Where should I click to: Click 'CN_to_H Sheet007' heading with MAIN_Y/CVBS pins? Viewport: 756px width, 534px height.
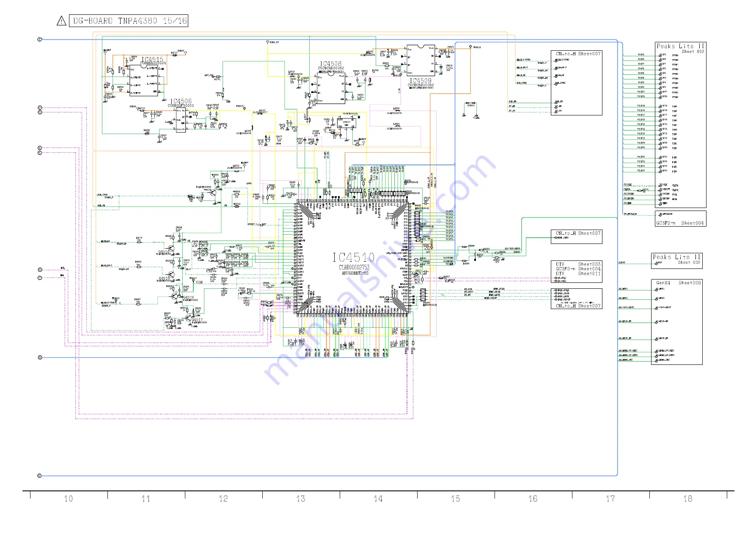tap(578, 54)
